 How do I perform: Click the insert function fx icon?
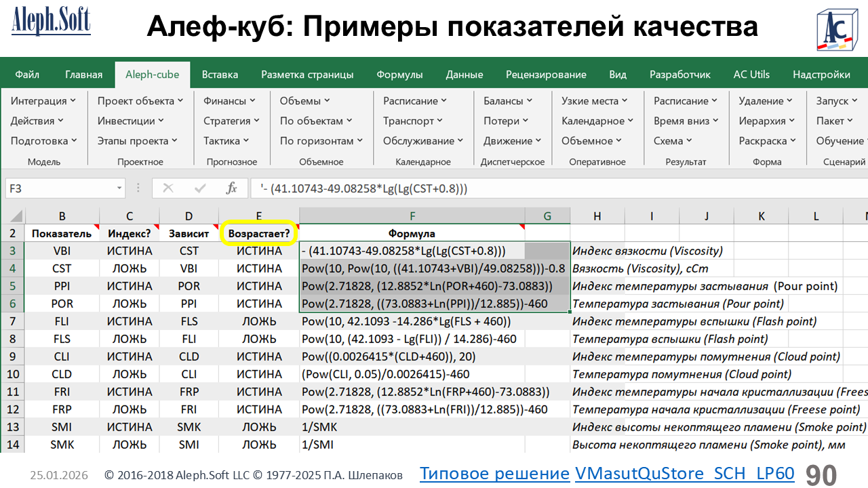click(x=231, y=188)
